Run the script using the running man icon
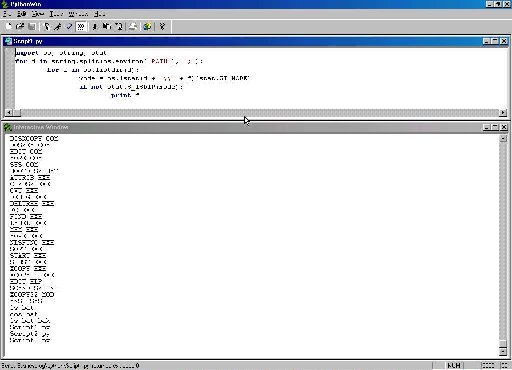 (58, 26)
